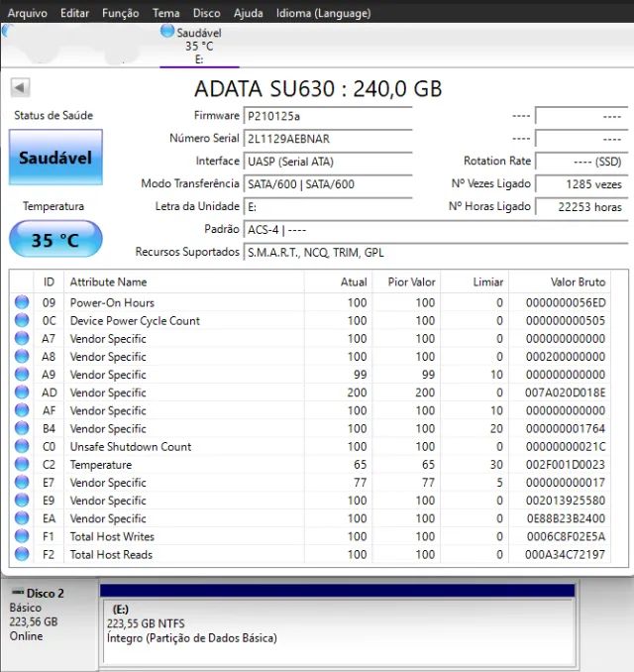Viewport: 634px width, 672px height.
Task: Click the Número Serial field
Action: click(328, 139)
